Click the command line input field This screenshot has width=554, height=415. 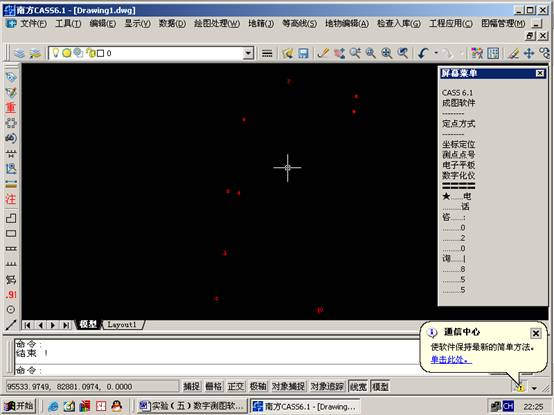(216, 370)
